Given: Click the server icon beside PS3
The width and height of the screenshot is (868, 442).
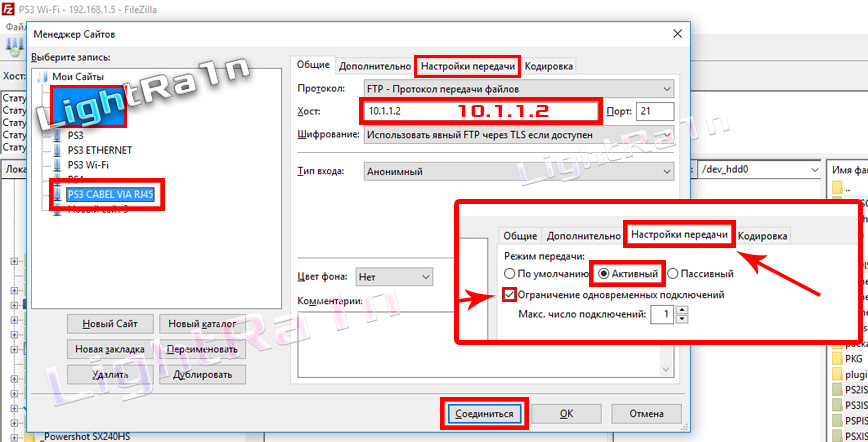Looking at the screenshot, I should tap(57, 135).
